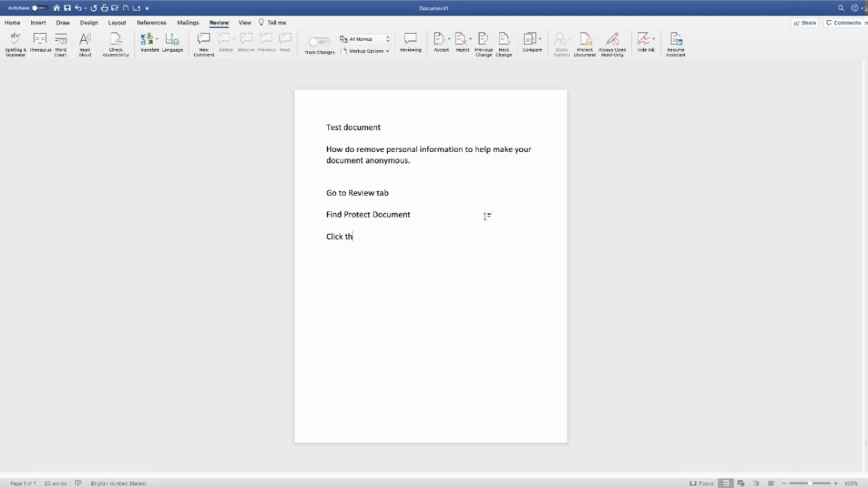Place cursor in 'Find Protect Document' line

pos(368,214)
